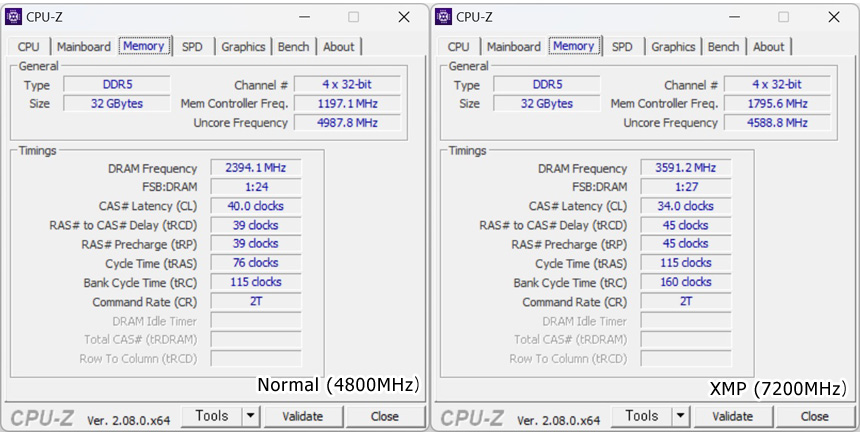Click tRAS value 76 clocks
Image resolution: width=860 pixels, height=437 pixels.
tap(256, 263)
